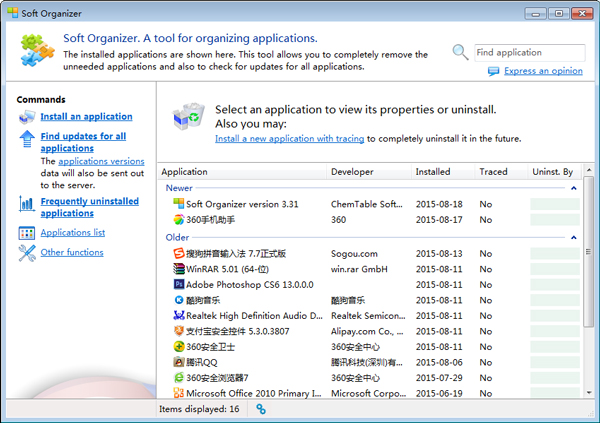
Task: Click the 360手机助手 colorful icon
Action: [x=178, y=219]
